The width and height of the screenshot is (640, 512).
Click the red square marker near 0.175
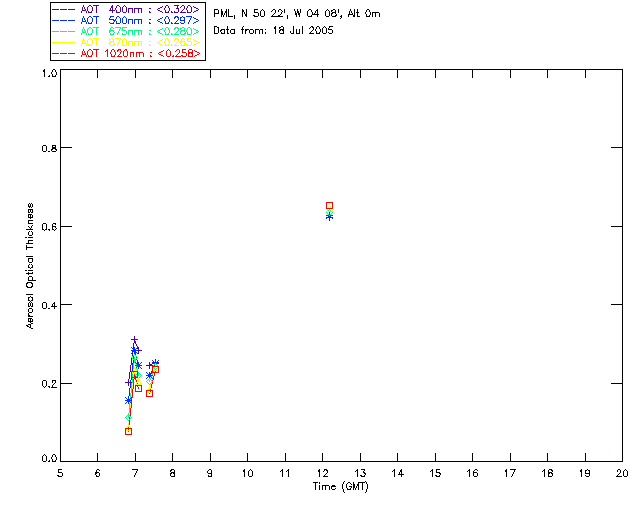149,393
